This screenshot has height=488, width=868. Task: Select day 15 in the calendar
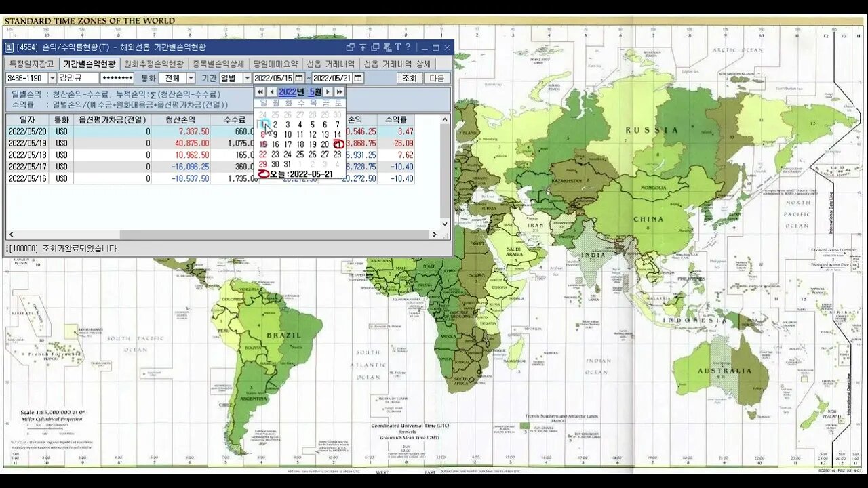tap(263, 144)
